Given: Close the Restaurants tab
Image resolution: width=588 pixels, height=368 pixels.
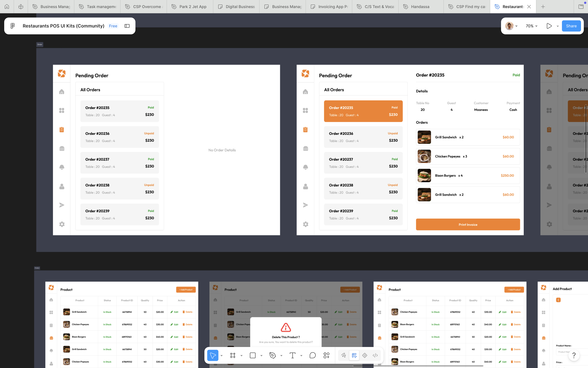Looking at the screenshot, I should click(529, 7).
